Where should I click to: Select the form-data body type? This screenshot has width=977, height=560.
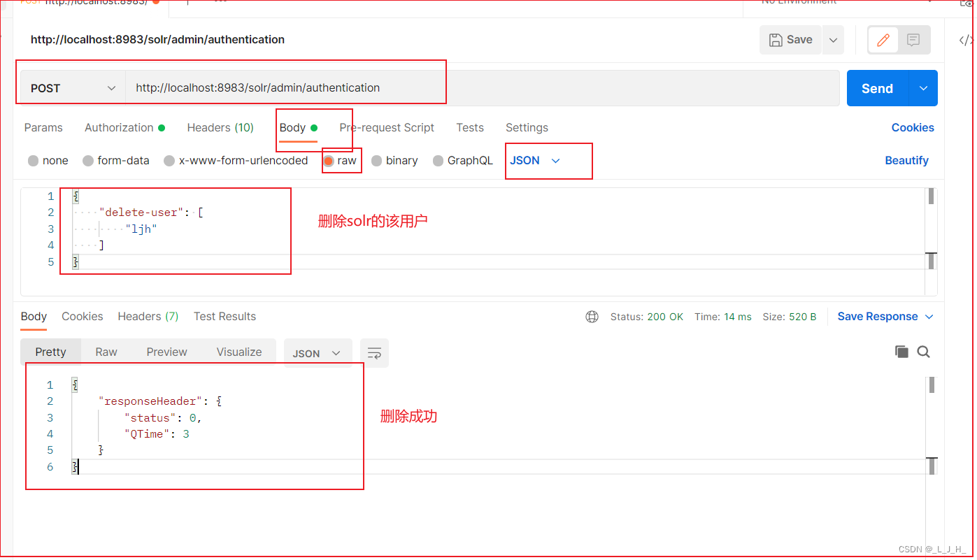click(116, 160)
